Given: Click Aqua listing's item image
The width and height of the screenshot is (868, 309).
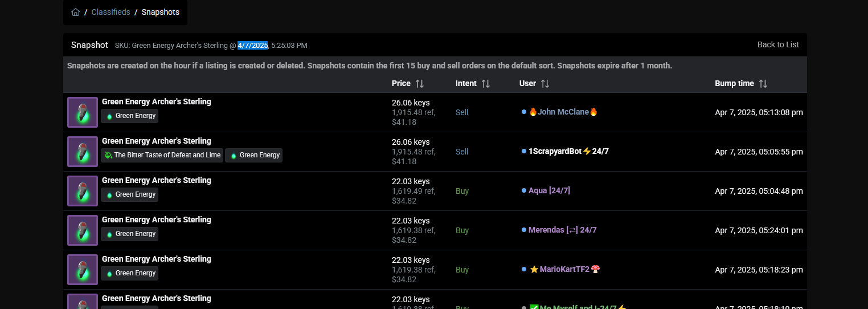Looking at the screenshot, I should point(83,191).
